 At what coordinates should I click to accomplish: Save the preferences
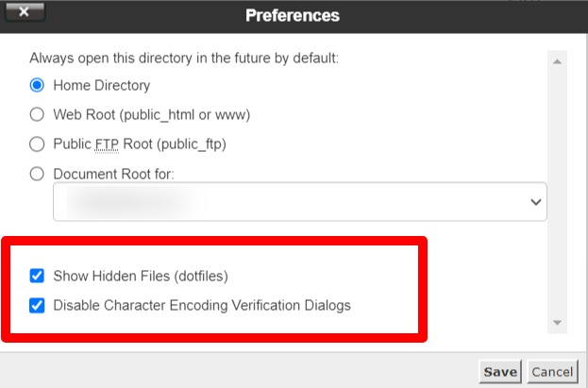(x=500, y=372)
